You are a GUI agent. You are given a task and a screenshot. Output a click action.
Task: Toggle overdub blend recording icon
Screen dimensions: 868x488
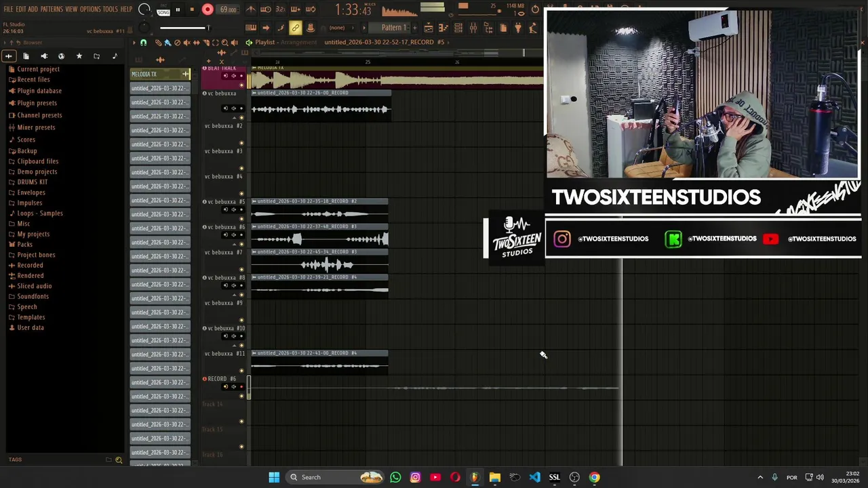coord(296,9)
